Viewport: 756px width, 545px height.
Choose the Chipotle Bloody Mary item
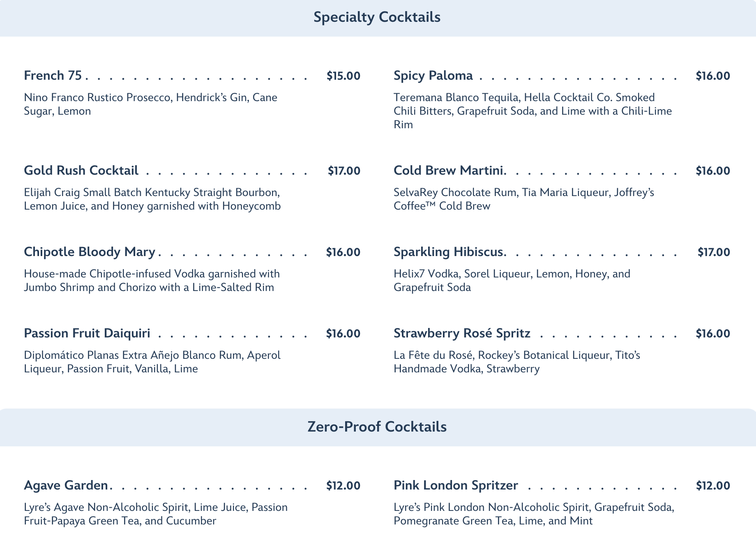tap(90, 252)
